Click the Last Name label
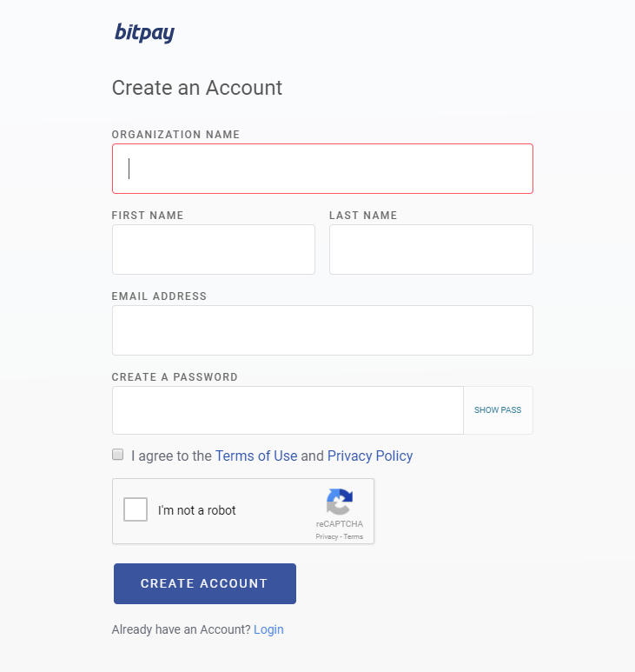This screenshot has height=672, width=635. (363, 215)
